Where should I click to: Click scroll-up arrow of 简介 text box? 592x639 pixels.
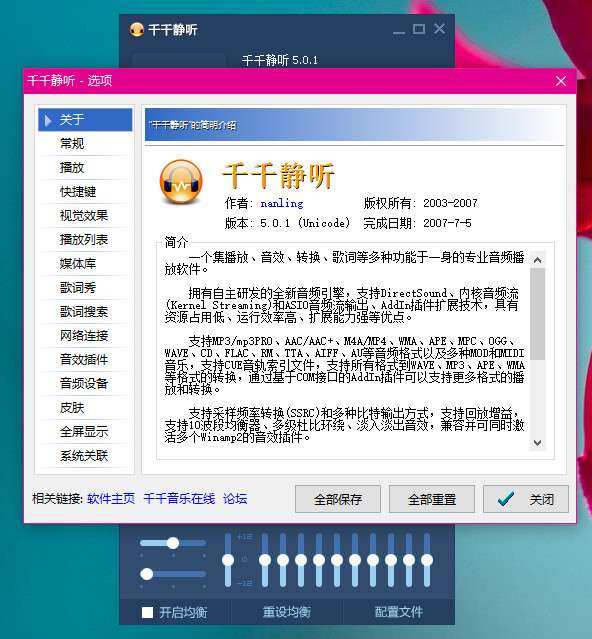tap(537, 260)
